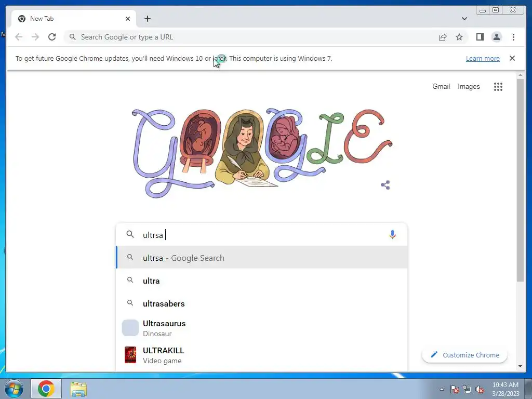Viewport: 532px width, 399px height.
Task: Open Chrome's three-dot menu
Action: [513, 37]
